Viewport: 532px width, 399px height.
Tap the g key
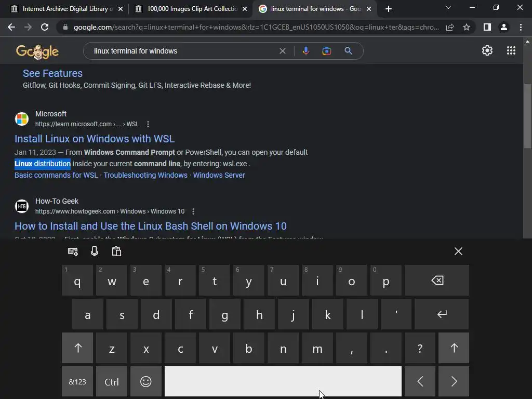pos(224,314)
